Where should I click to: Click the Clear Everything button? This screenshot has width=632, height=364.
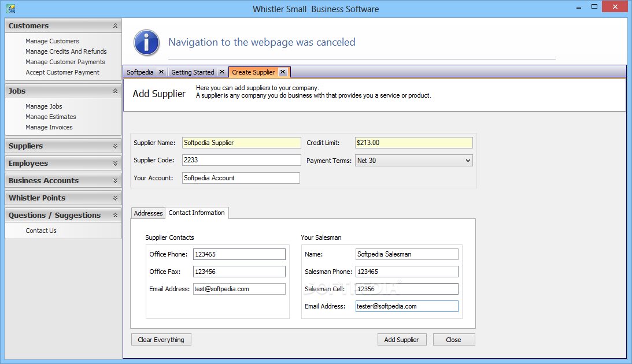click(161, 339)
